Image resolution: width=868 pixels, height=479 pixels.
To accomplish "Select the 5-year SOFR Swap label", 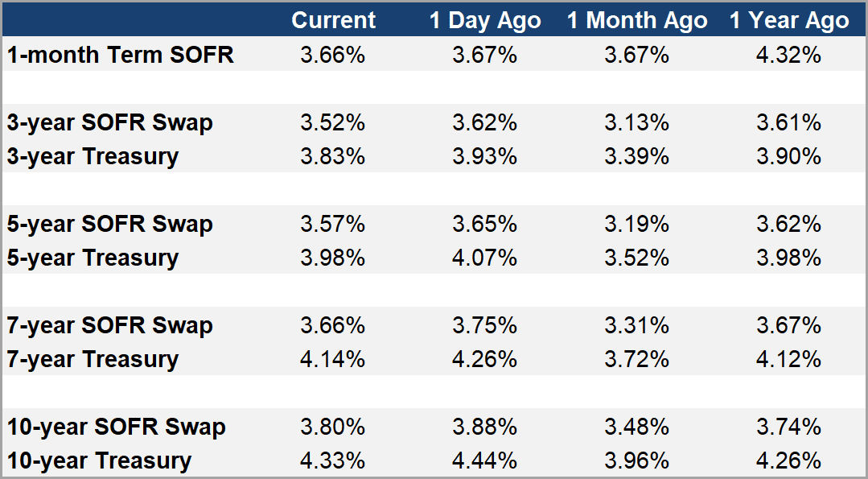I will [x=110, y=224].
